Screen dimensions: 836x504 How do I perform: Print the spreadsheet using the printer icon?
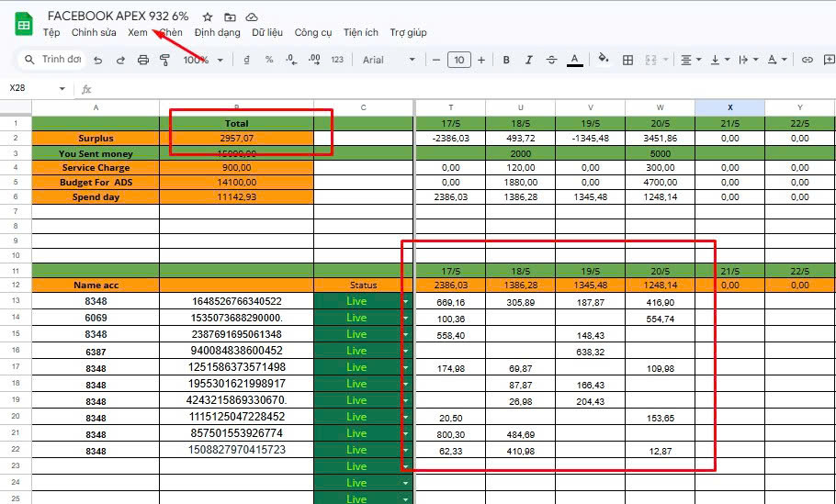pyautogui.click(x=143, y=60)
